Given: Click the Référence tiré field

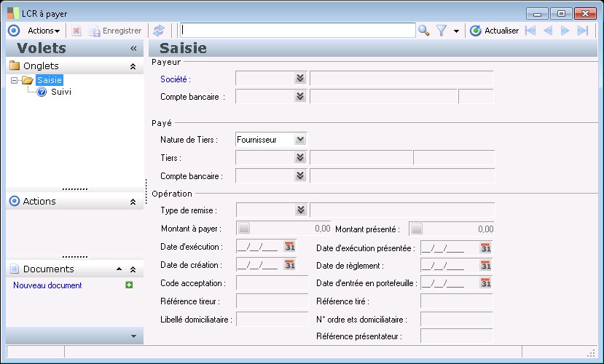Looking at the screenshot, I should [457, 301].
